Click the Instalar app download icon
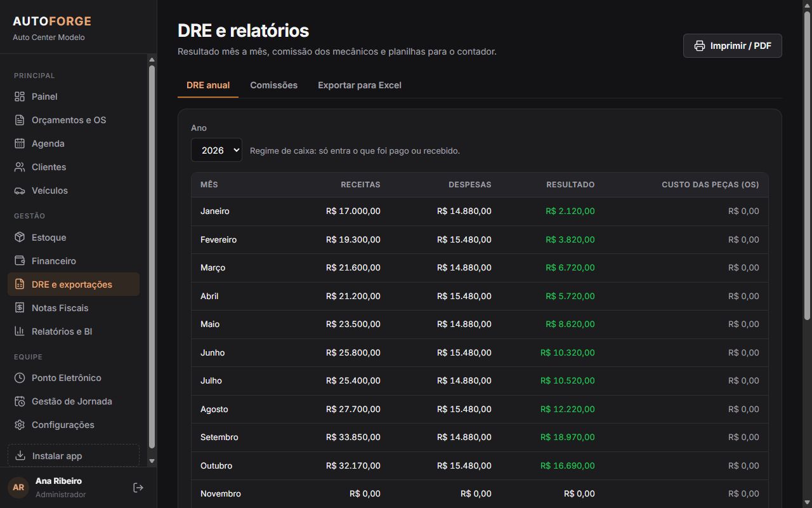 pyautogui.click(x=20, y=456)
